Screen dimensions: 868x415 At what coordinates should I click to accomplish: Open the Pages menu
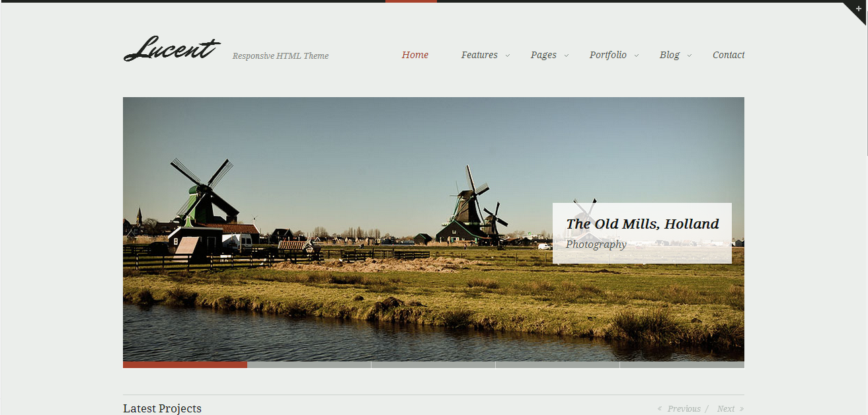coord(543,55)
